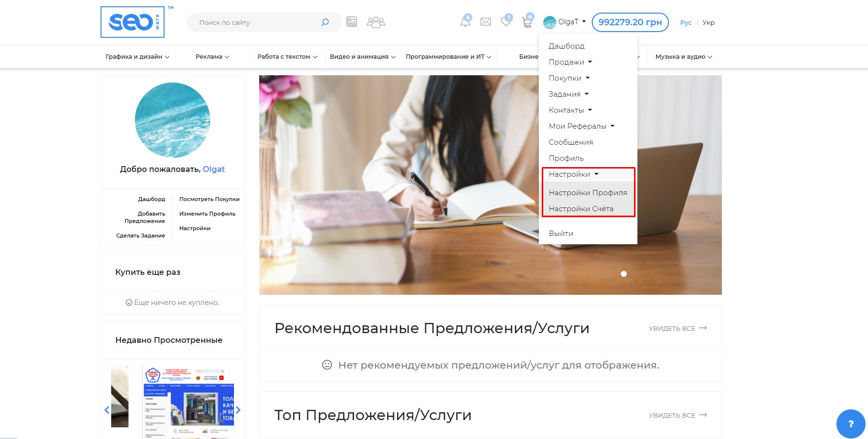Choose Выйти in the user menu
Viewport: 868px width, 439px height.
(x=561, y=234)
